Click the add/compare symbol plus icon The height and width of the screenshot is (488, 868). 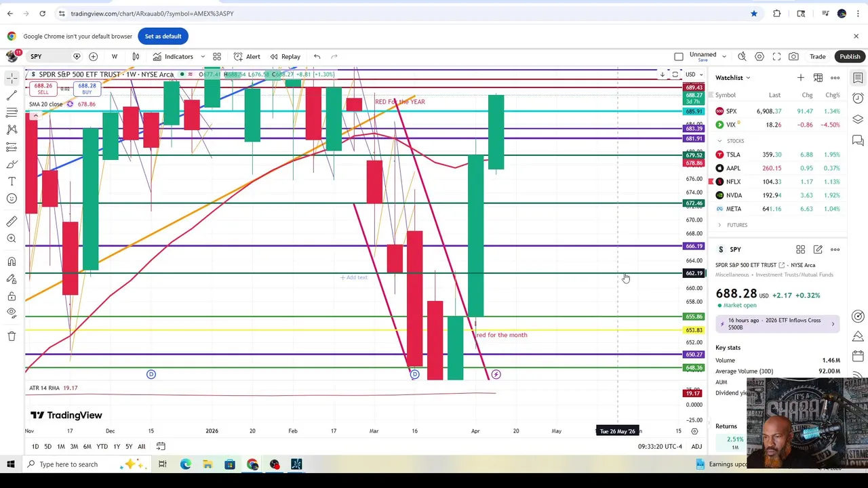coord(93,56)
